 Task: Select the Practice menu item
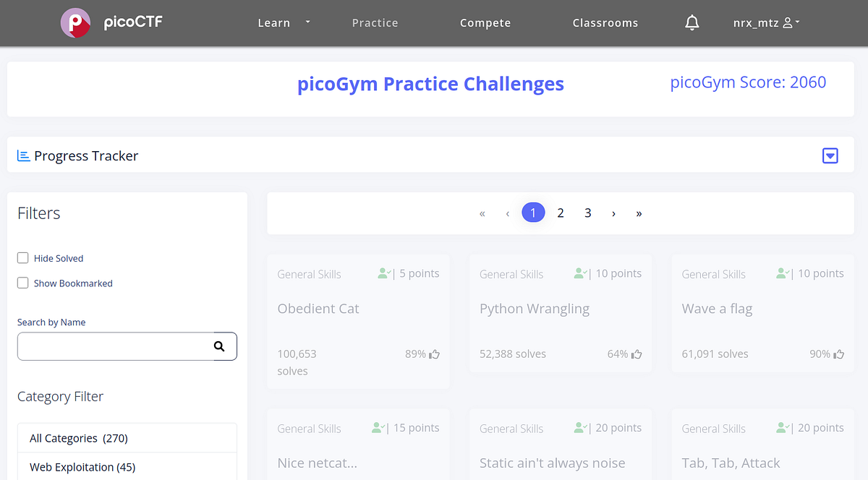click(375, 22)
